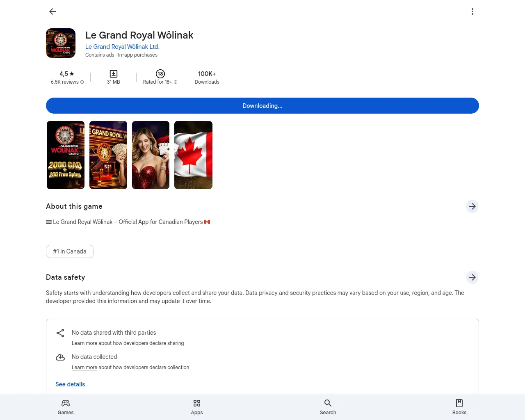Switch to the Apps tab
This screenshot has width=525, height=420.
click(x=197, y=407)
